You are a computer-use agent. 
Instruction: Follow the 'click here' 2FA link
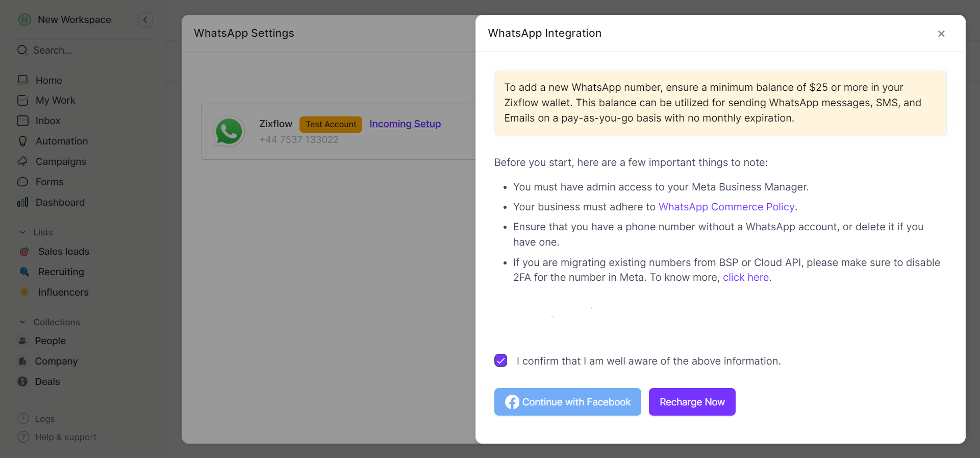pos(746,277)
